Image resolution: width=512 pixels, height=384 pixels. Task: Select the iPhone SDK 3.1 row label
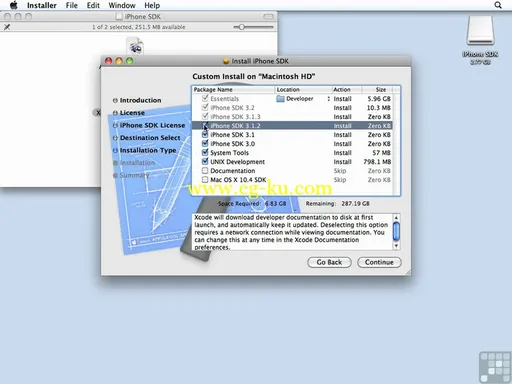coord(232,135)
